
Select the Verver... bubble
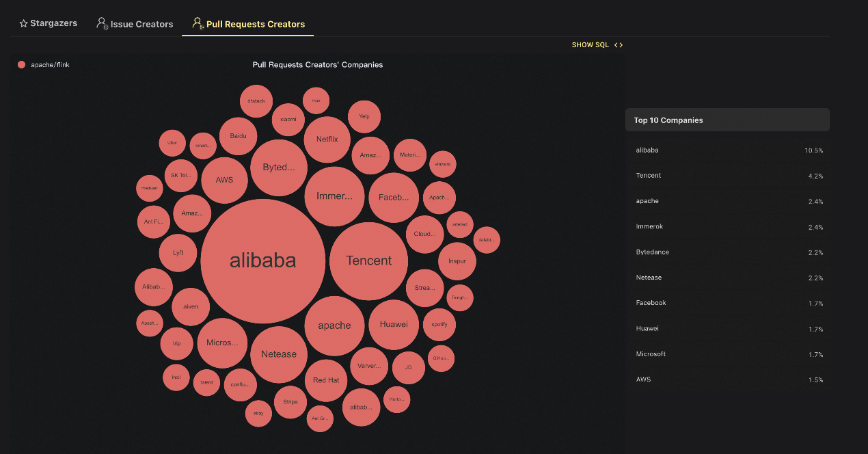pos(369,366)
